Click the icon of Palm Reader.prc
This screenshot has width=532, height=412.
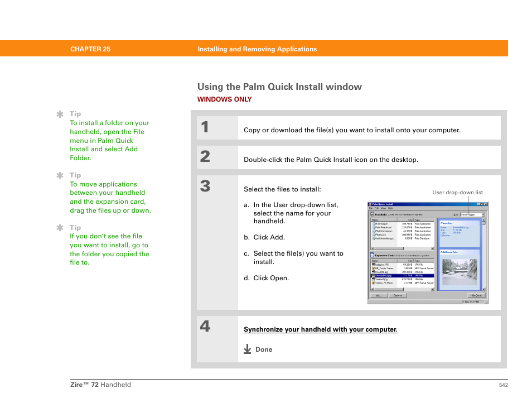374,228
